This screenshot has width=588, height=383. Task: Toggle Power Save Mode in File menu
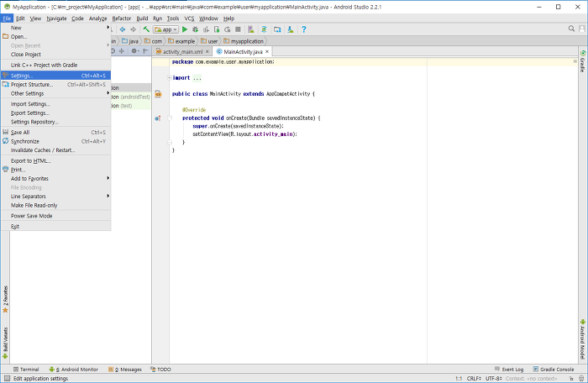(x=55, y=216)
